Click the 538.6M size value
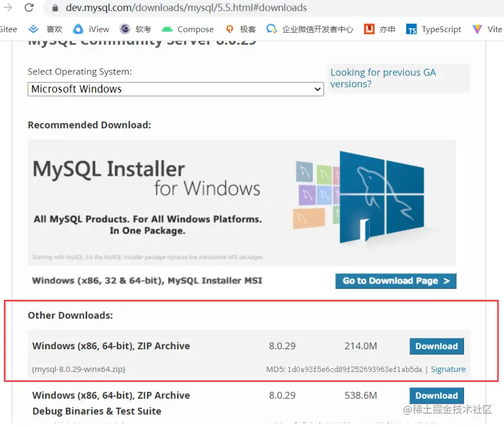Screen dimensions: 504x427 tap(361, 395)
